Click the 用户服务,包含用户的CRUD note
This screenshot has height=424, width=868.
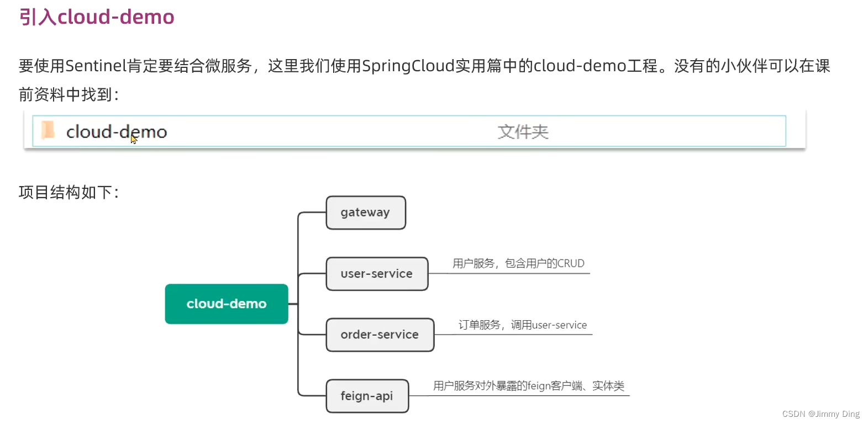click(518, 263)
